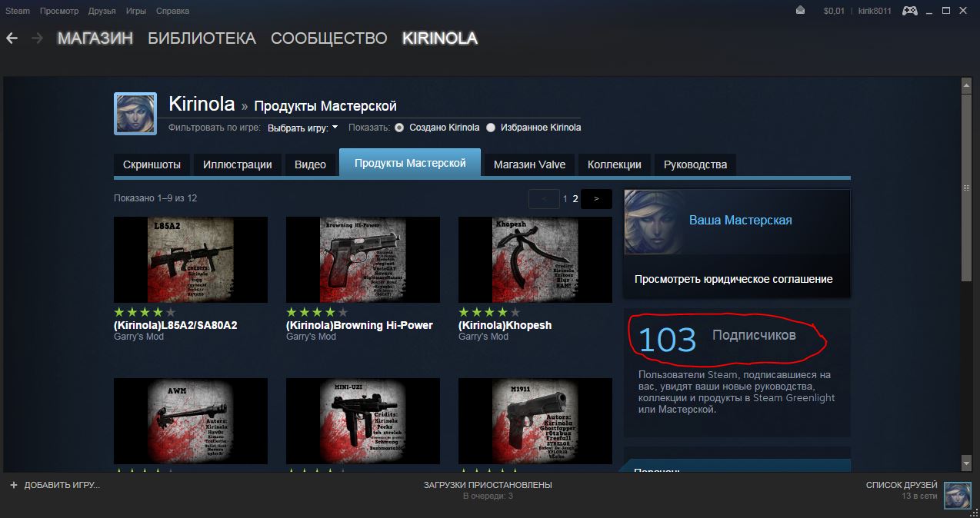Go to the БИБЛИОТЕКА section
Viewport: 980px width, 518px height.
pos(202,38)
